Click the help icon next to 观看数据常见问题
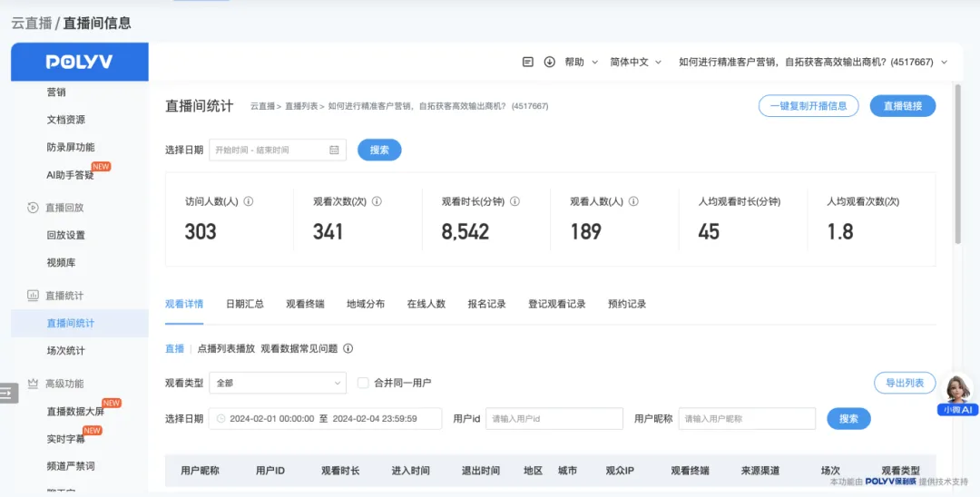980x497 pixels. [348, 348]
